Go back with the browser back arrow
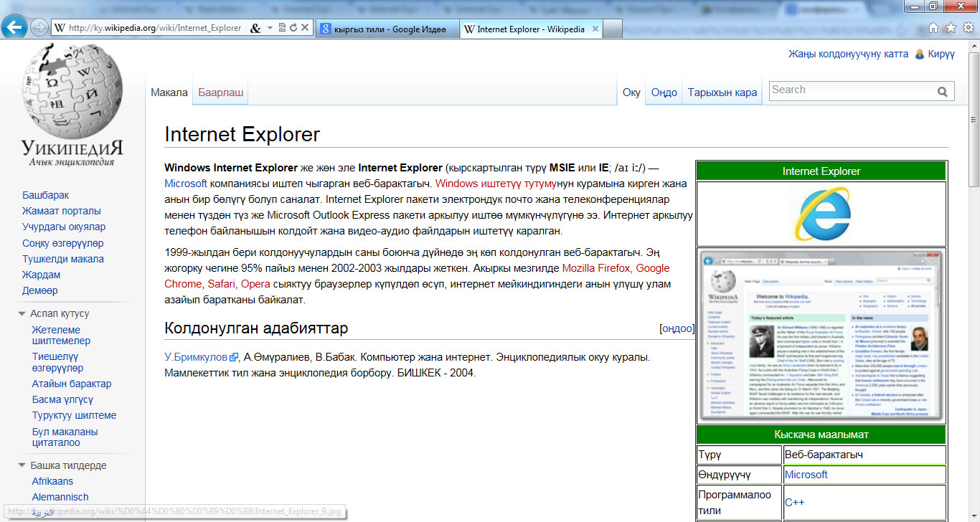Viewport: 980px width, 522px height. 15,27
